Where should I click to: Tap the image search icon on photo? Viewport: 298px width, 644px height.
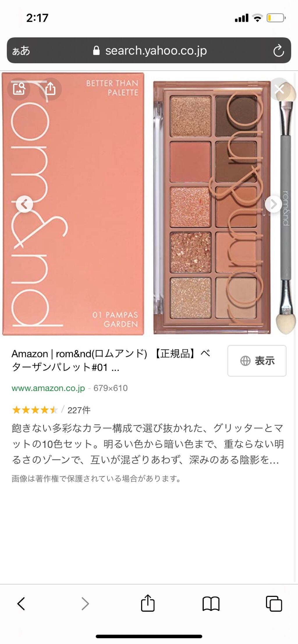point(19,89)
